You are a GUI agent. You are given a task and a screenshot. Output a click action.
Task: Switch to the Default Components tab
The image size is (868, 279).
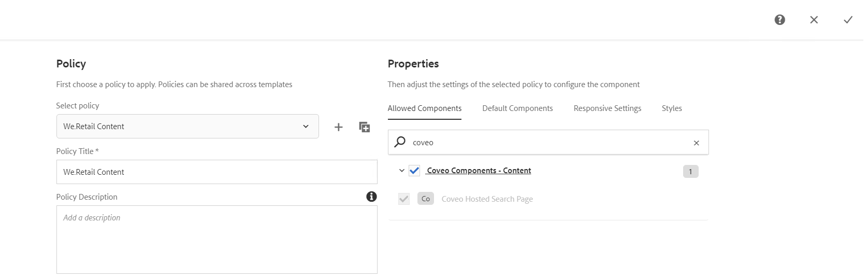click(x=517, y=108)
